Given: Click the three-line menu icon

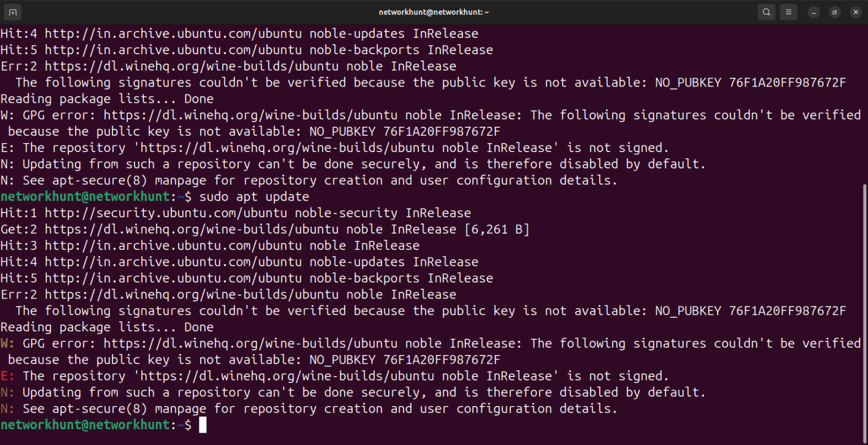Looking at the screenshot, I should 788,11.
